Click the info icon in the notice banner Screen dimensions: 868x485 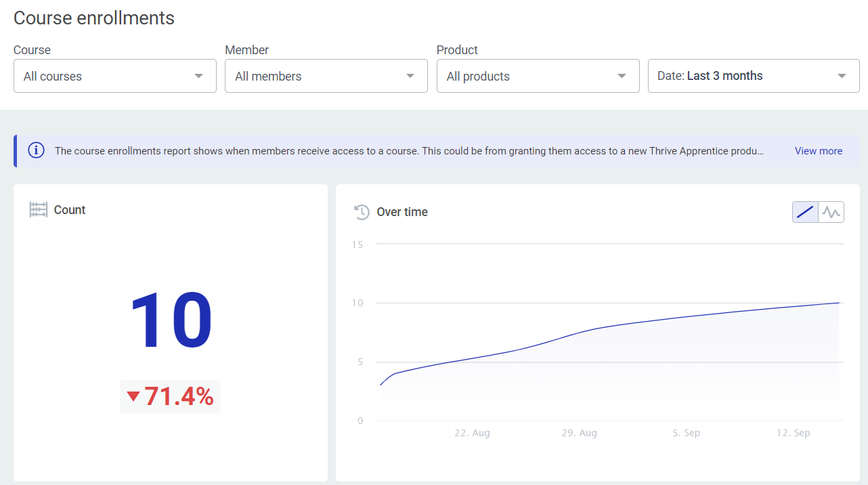tap(36, 151)
